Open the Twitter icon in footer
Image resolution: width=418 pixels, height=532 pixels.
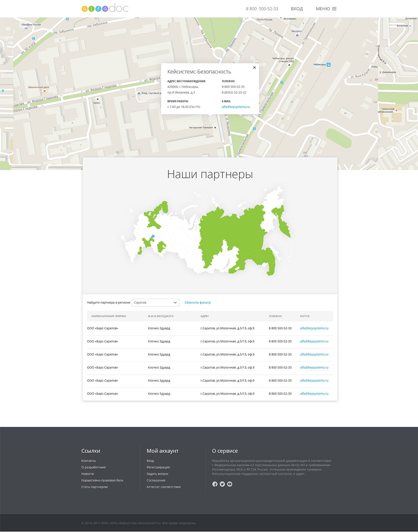(222, 484)
